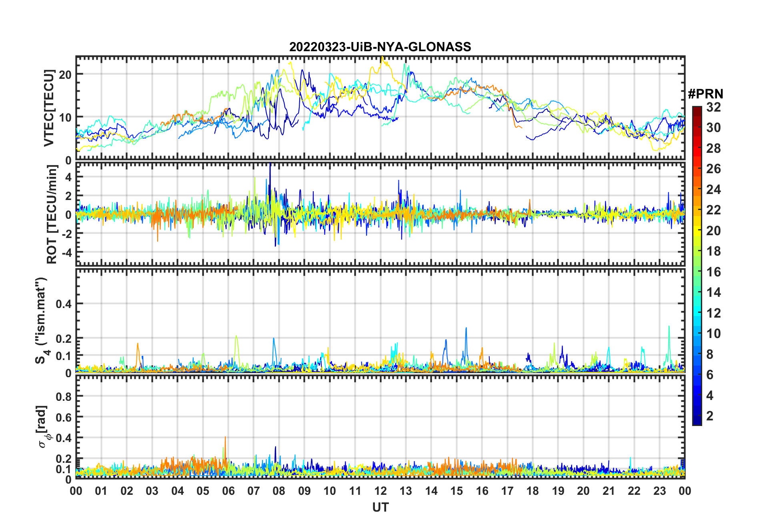Select the dark red top of the colorbar
The height and width of the screenshot is (532, 761).
pos(697,110)
